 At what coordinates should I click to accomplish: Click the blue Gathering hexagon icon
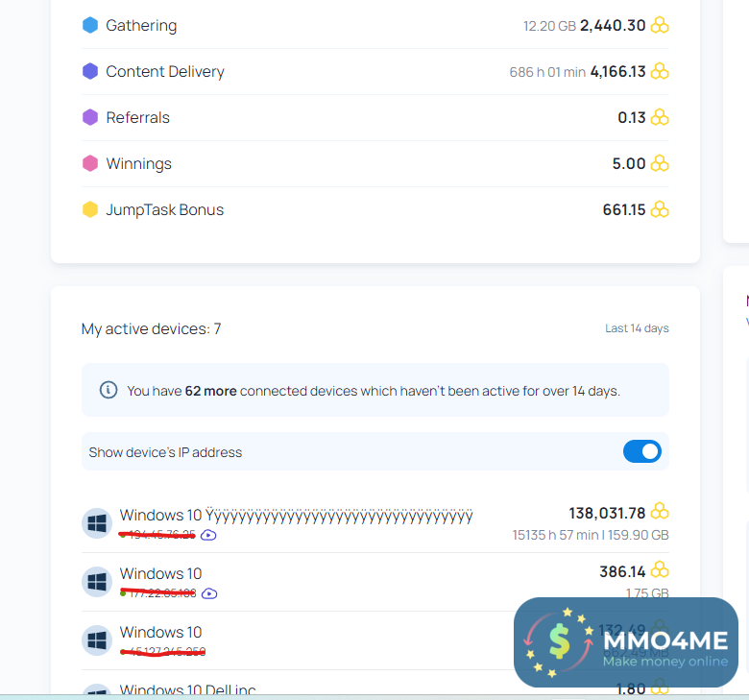90,26
